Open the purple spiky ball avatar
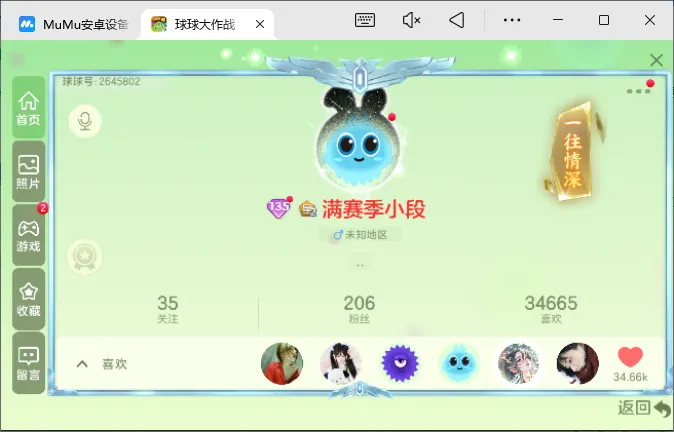 click(x=400, y=364)
